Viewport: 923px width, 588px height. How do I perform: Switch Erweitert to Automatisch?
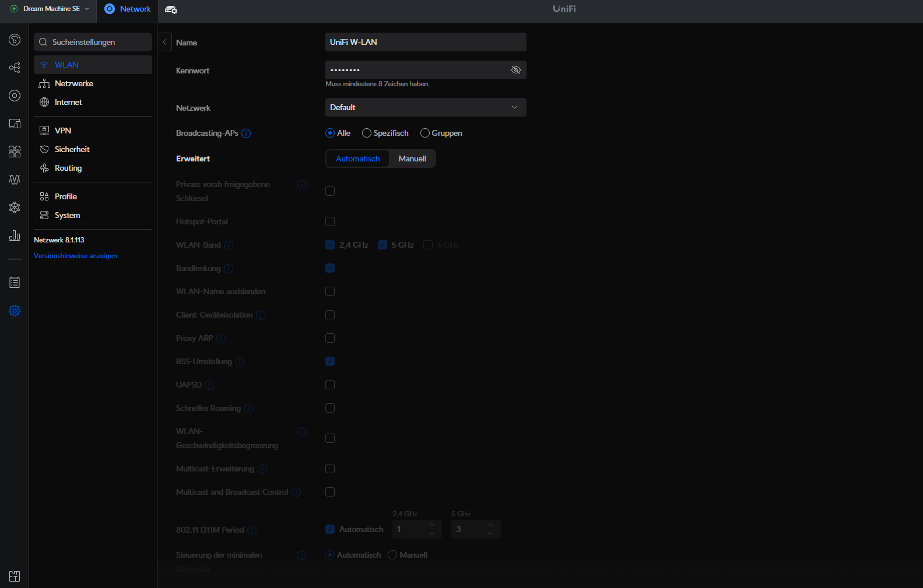tap(357, 159)
